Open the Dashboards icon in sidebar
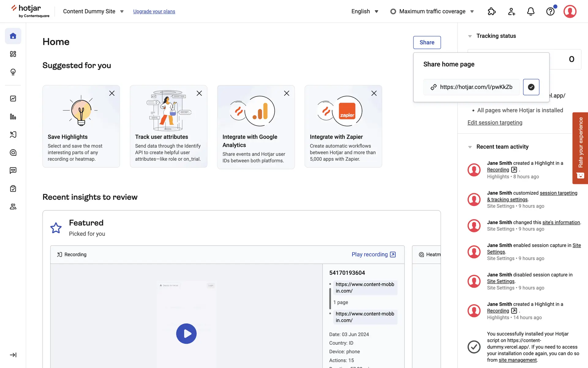The width and height of the screenshot is (588, 368). [x=13, y=54]
